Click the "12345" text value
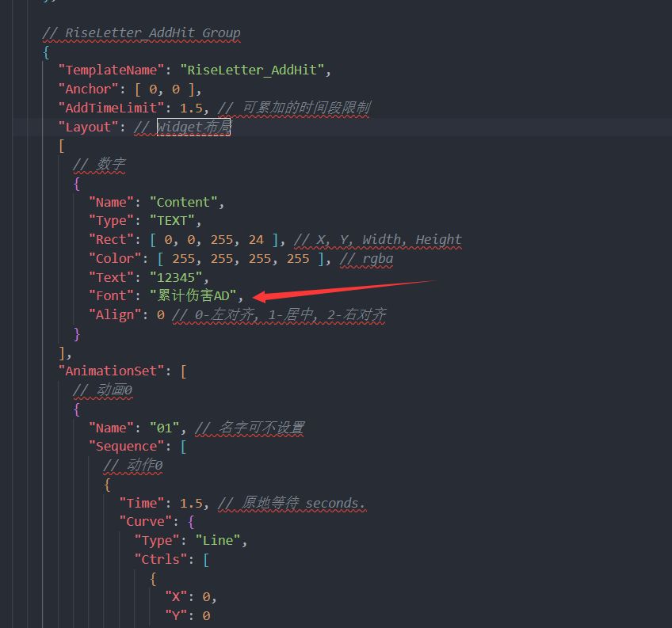 point(176,278)
